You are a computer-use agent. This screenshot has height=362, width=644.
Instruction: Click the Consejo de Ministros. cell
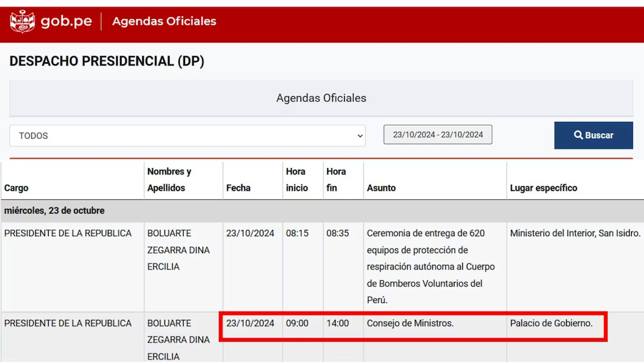(x=410, y=324)
